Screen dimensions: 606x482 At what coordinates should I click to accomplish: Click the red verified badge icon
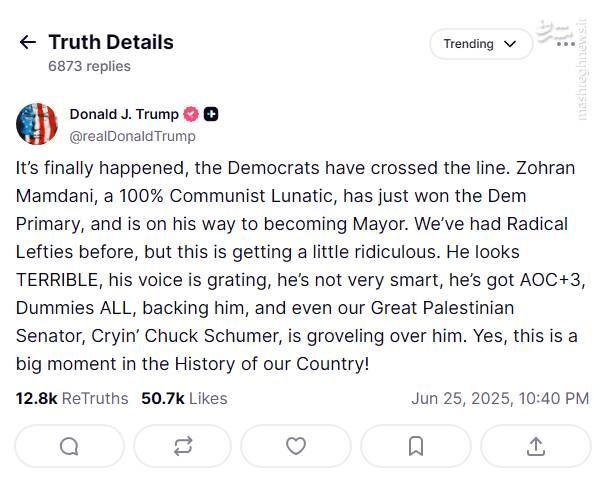point(191,114)
